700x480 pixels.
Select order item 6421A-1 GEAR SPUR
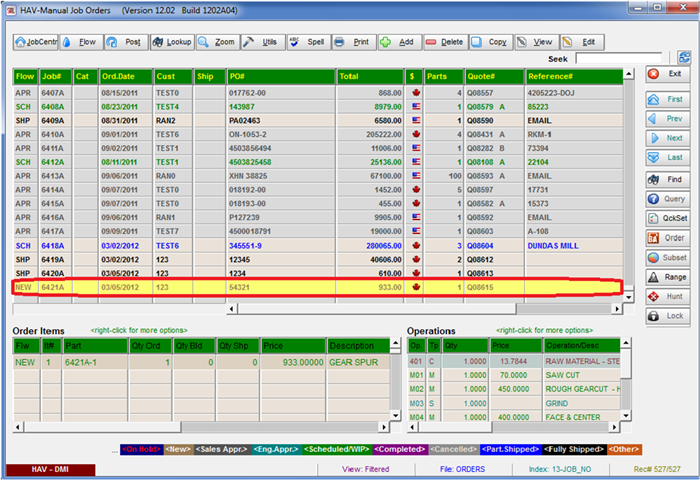click(201, 362)
